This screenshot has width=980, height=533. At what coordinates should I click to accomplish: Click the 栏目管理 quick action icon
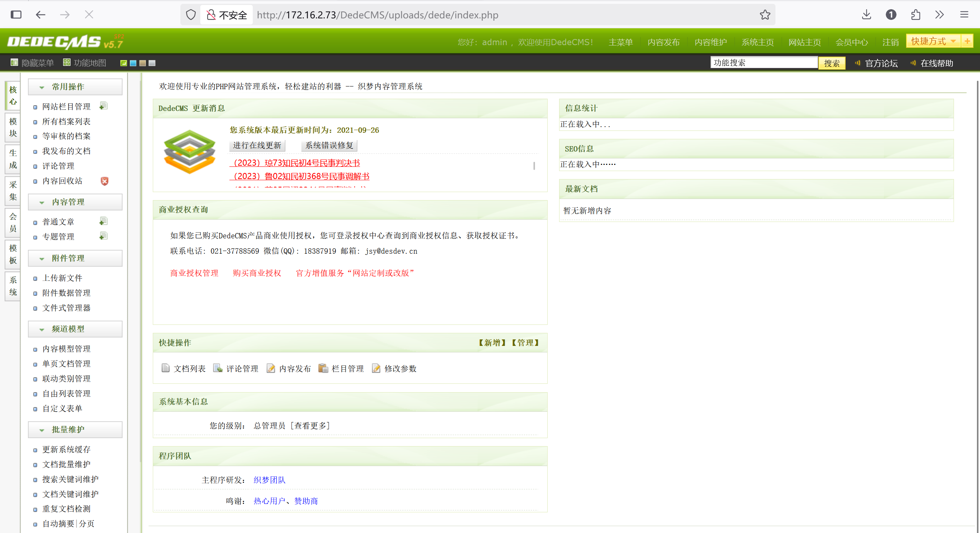323,368
